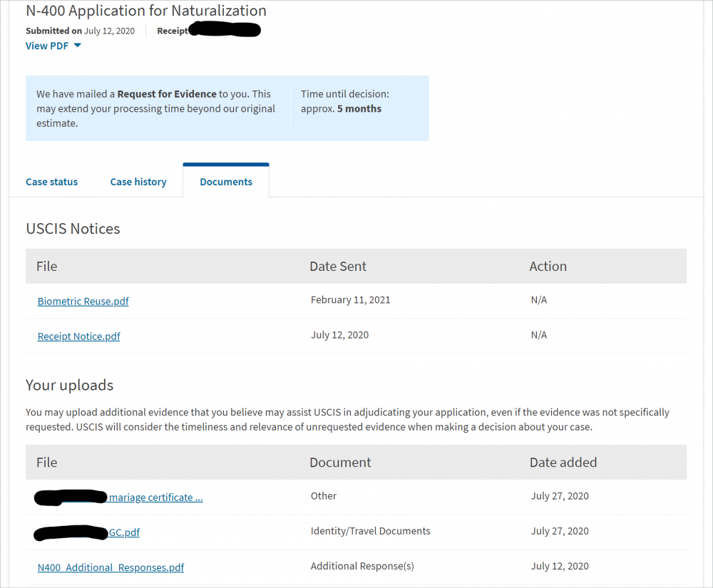Screen dimensions: 713x588
Task: Click the Time until decision estimate
Action: 345,101
